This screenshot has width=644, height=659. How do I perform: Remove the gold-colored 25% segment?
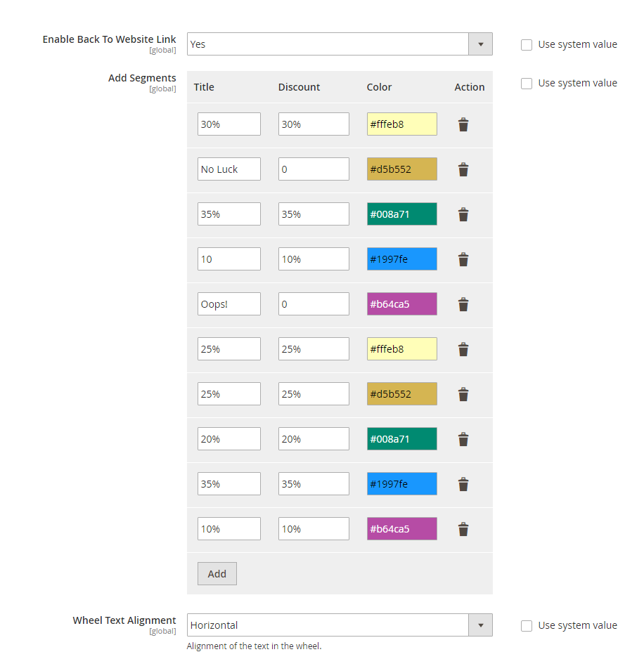click(x=463, y=394)
